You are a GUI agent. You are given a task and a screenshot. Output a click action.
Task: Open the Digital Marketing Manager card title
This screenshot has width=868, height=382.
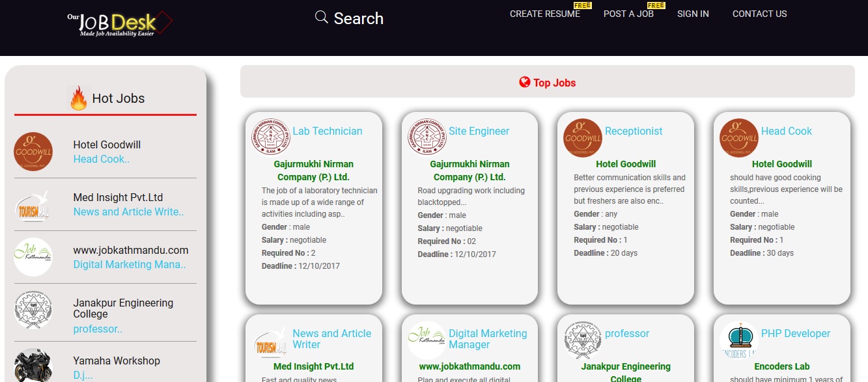pyautogui.click(x=487, y=339)
